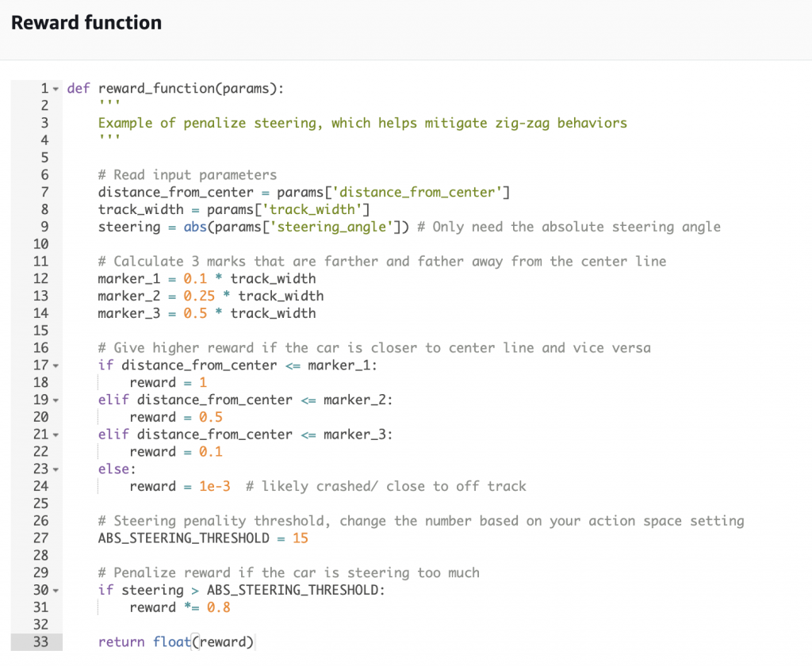The width and height of the screenshot is (812, 666).
Task: Fold the elif block at line 21
Action: [x=56, y=435]
